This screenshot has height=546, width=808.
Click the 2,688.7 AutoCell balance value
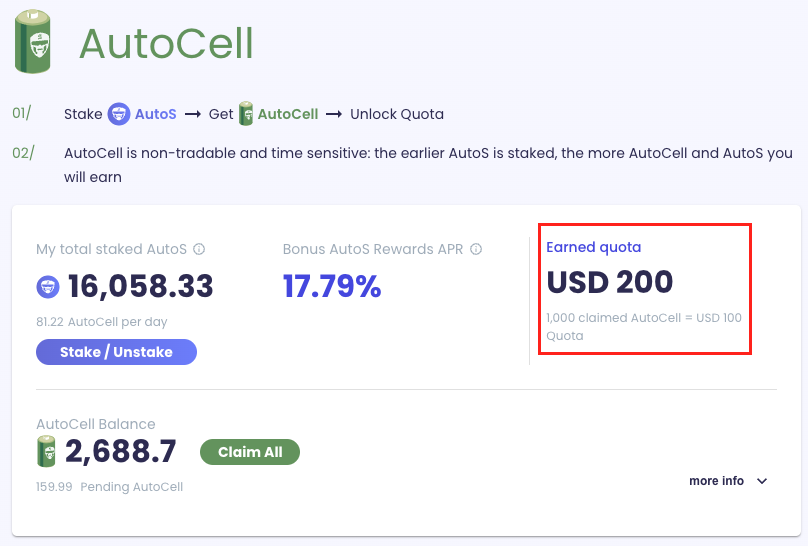120,452
